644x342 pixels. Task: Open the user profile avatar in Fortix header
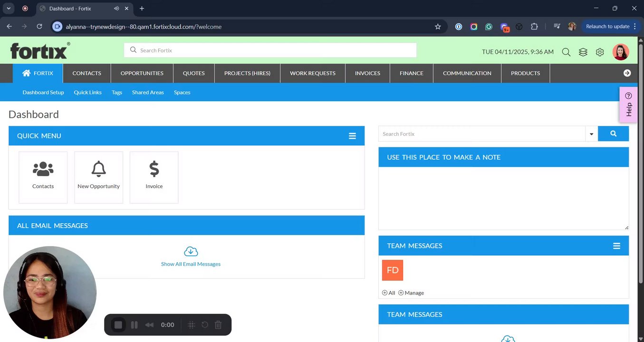621,52
